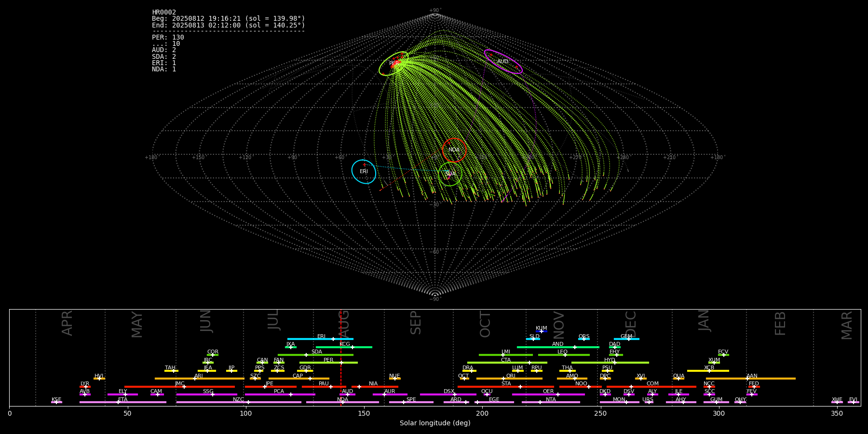Click the cyan ERI radiant circle
868x434 pixels.
click(364, 172)
